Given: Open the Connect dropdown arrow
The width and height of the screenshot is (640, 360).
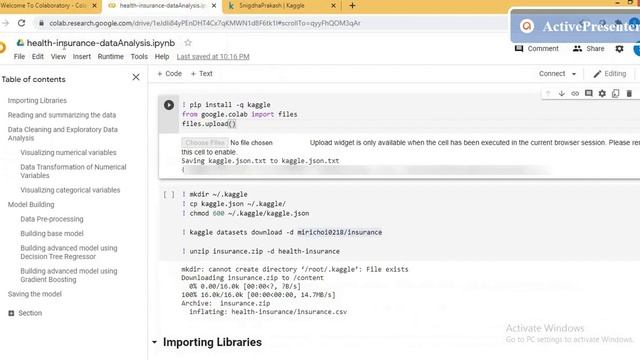Looking at the screenshot, I should pyautogui.click(x=574, y=74).
